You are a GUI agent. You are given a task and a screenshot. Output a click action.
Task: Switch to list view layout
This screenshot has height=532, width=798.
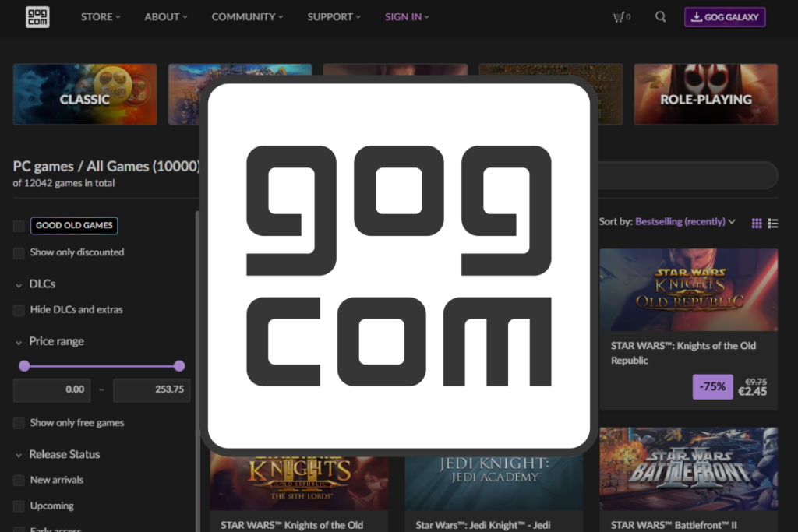(773, 224)
